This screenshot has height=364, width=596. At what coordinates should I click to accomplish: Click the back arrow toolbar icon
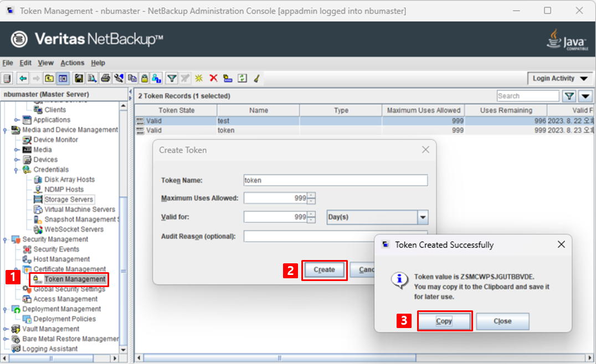click(23, 79)
